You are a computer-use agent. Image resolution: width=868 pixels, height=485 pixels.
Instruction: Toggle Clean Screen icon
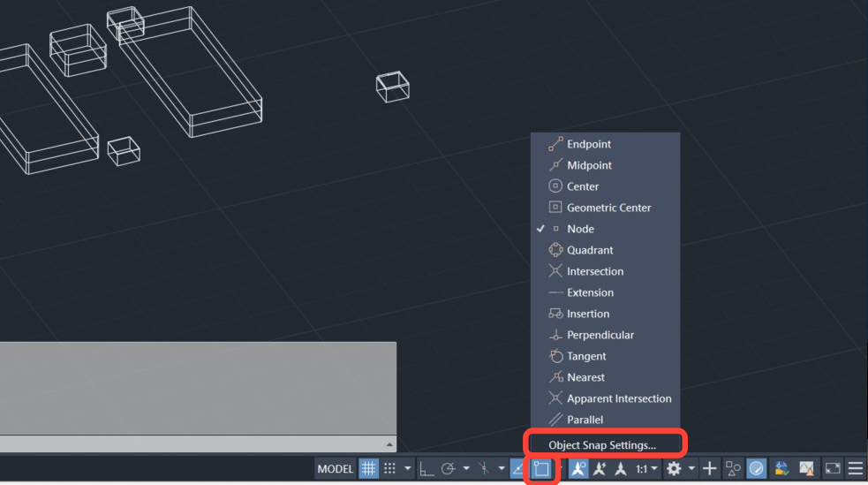coord(833,469)
